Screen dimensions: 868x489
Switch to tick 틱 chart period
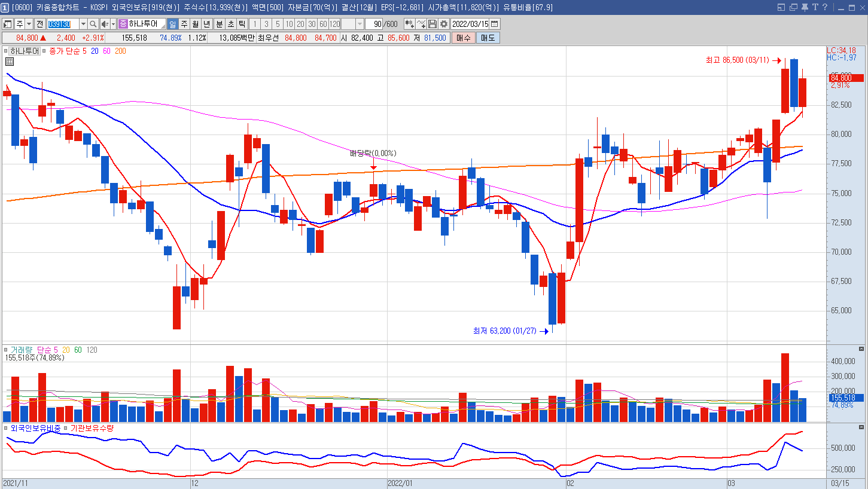click(x=242, y=24)
